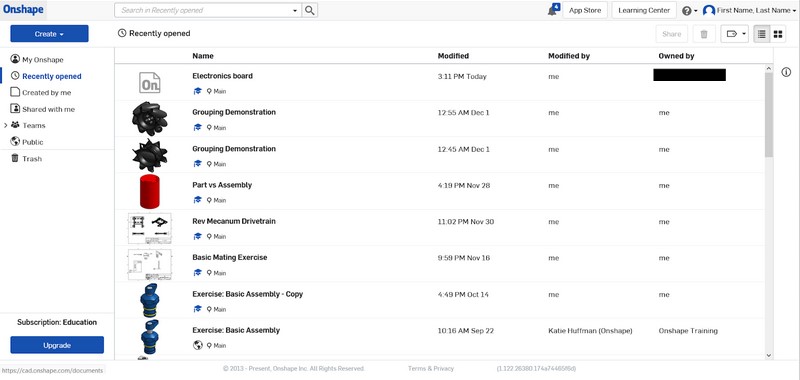Open Basic Mating Exercise document name

tap(230, 258)
